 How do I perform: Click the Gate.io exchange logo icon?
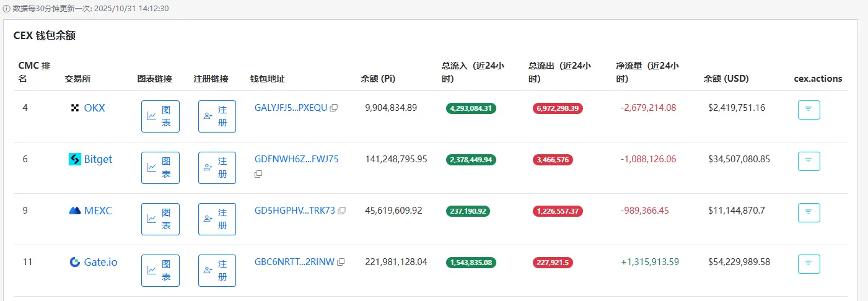[x=74, y=262]
